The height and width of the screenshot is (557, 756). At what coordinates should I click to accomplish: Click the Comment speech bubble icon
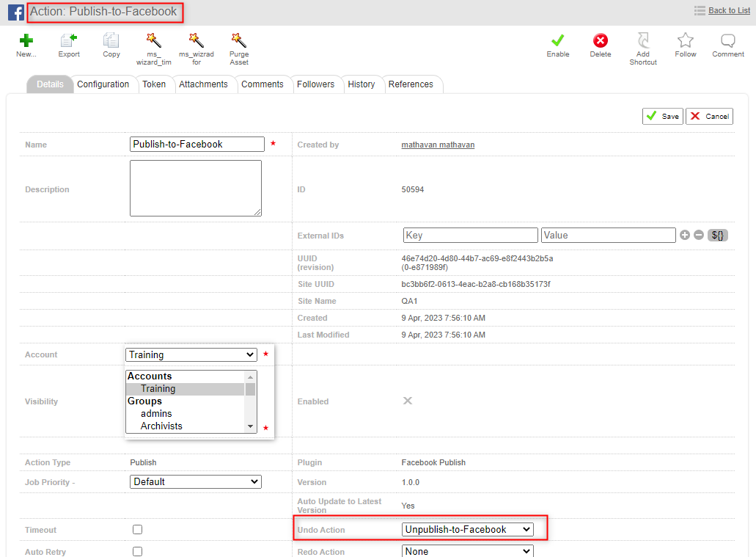(728, 40)
